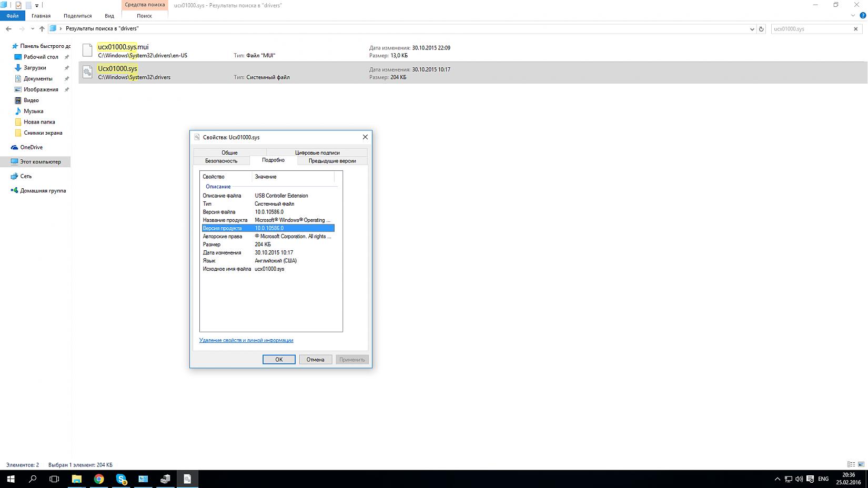Open the Удаление свойств и личной информации link
The width and height of the screenshot is (868, 488).
246,340
